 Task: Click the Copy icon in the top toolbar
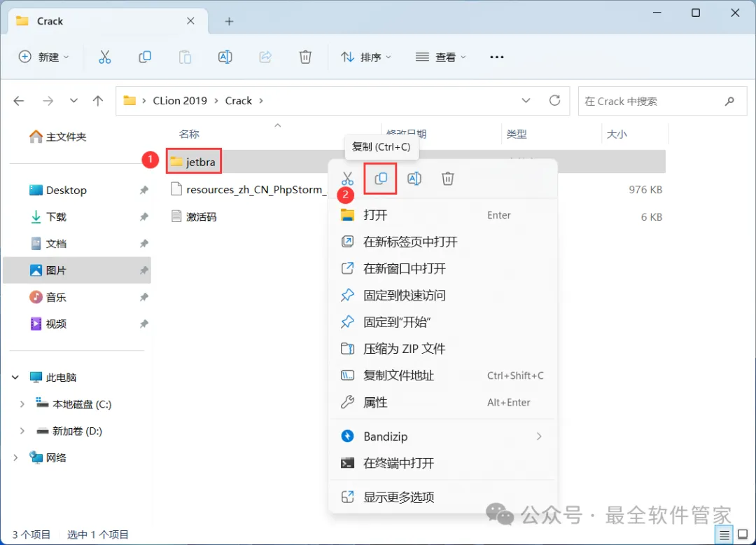coord(145,57)
